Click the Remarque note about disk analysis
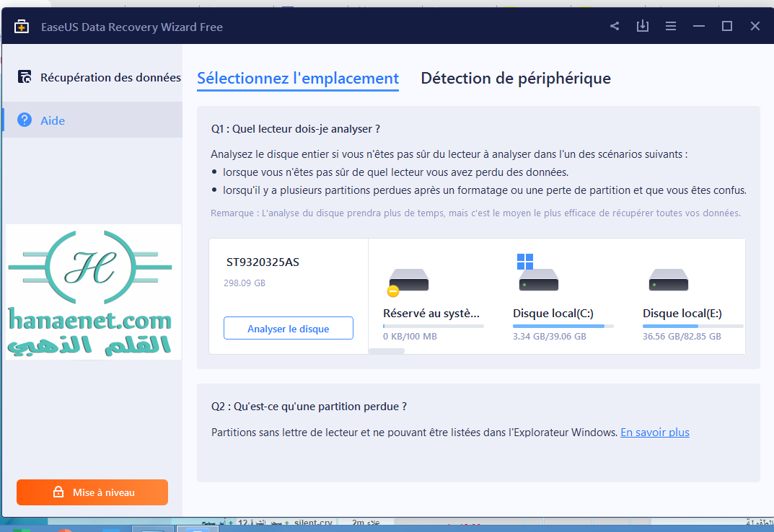Image resolution: width=774 pixels, height=532 pixels. 475,213
